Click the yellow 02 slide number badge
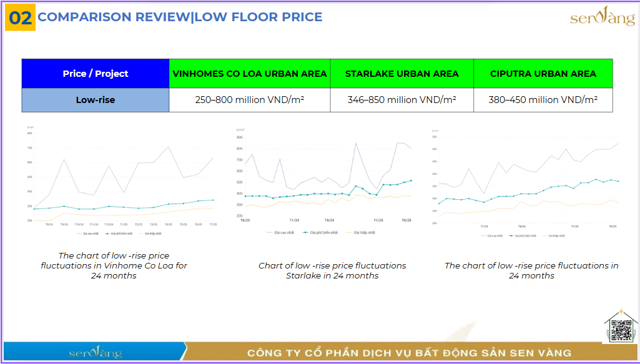The height and width of the screenshot is (364, 640). (x=20, y=17)
